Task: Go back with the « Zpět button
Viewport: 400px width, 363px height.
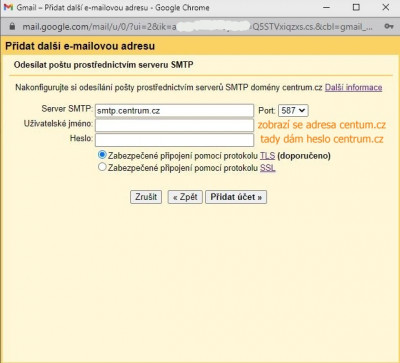Action: [185, 197]
